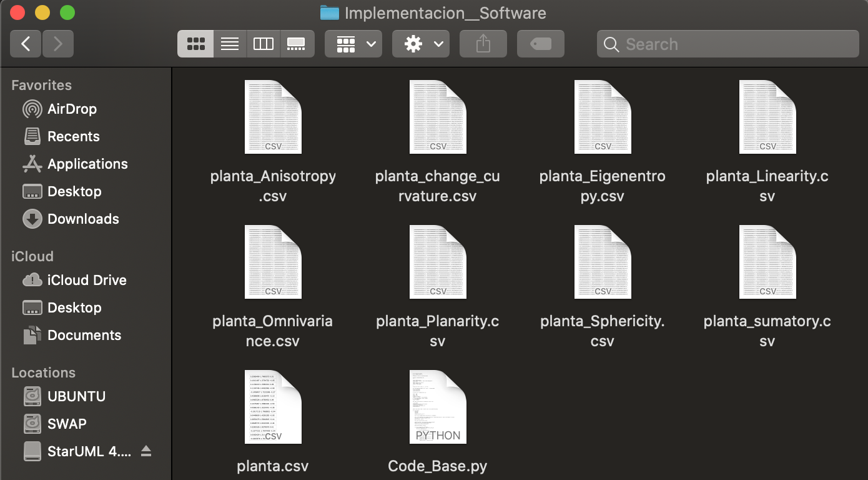This screenshot has height=480, width=868.
Task: Click the Implementacion__Software title folder icon
Action: (329, 12)
